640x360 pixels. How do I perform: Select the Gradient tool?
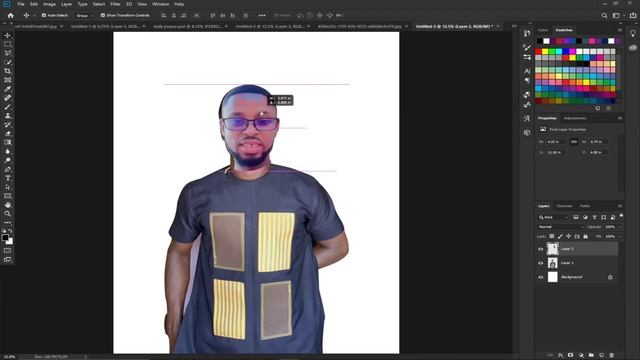(x=7, y=142)
